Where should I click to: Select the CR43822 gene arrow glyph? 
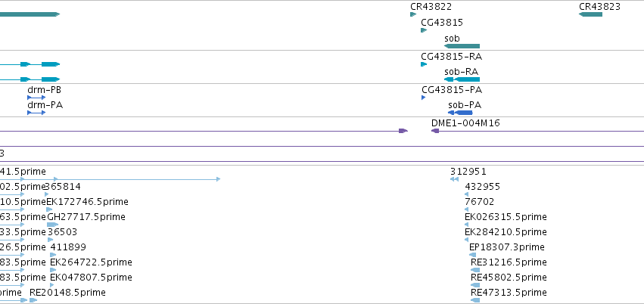tap(413, 14)
